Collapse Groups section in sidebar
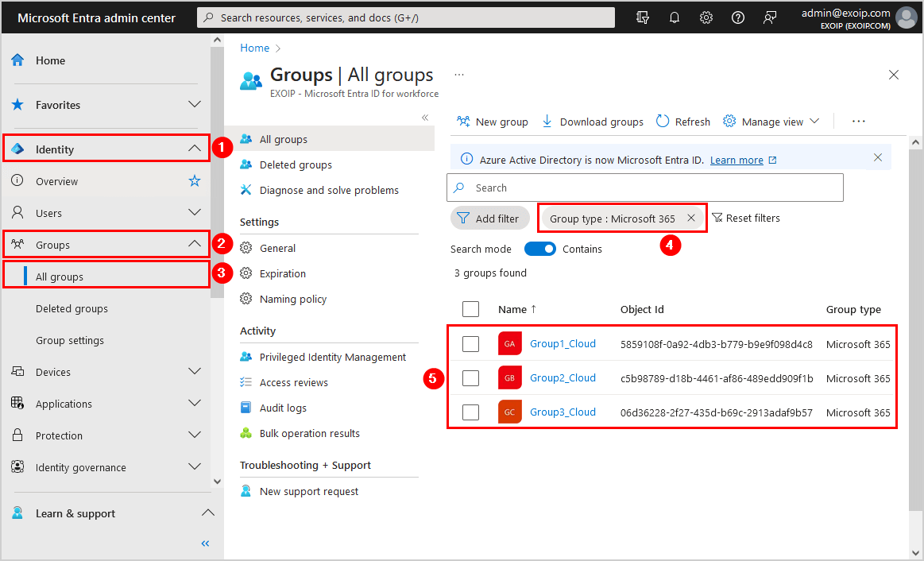The image size is (924, 561). coord(195,244)
